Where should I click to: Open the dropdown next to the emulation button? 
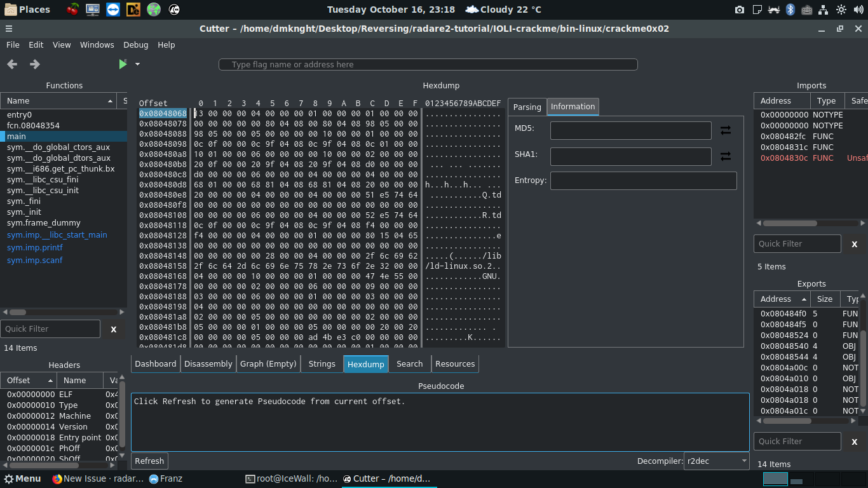click(x=137, y=64)
